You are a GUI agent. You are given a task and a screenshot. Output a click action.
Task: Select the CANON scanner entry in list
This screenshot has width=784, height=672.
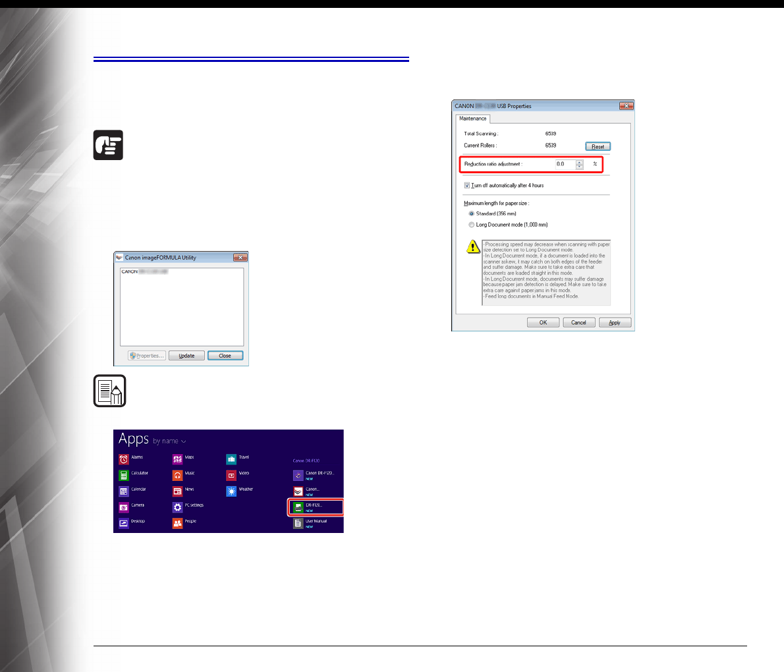145,272
